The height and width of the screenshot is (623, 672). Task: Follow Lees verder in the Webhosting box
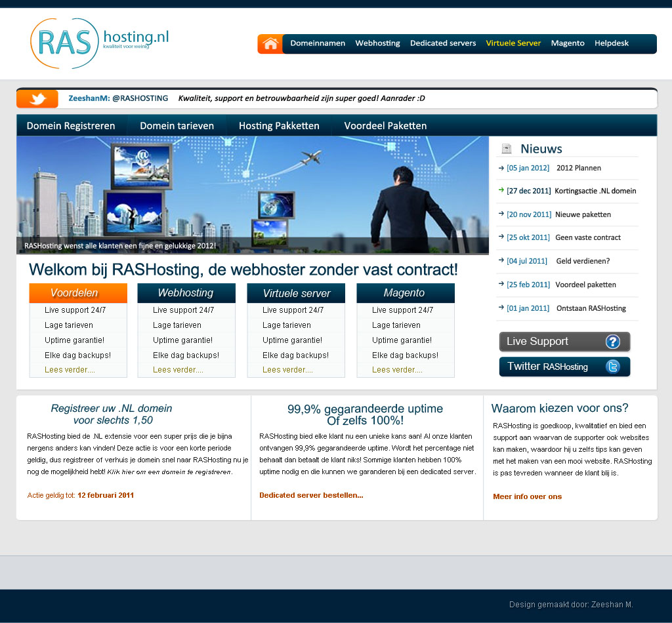pyautogui.click(x=178, y=370)
